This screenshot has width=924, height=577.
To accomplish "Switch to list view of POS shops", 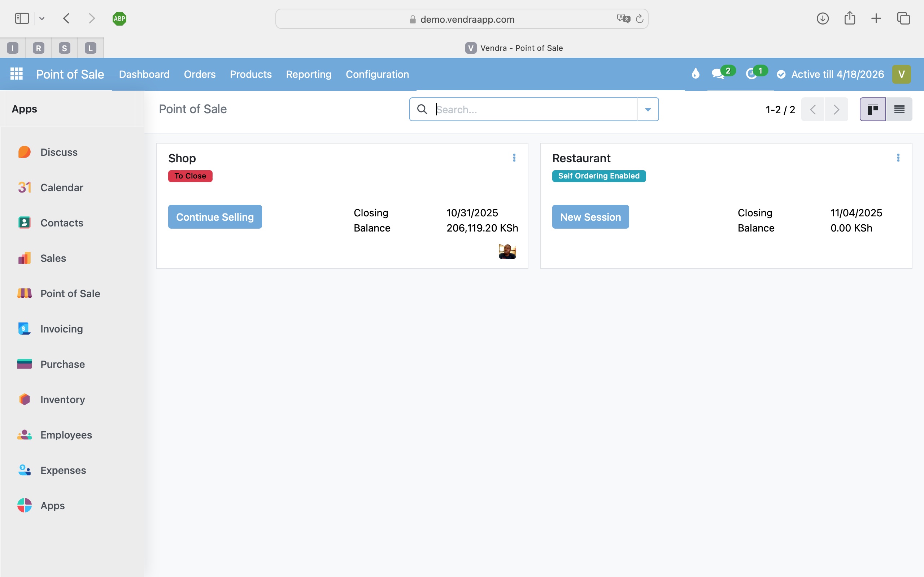I will pos(899,109).
